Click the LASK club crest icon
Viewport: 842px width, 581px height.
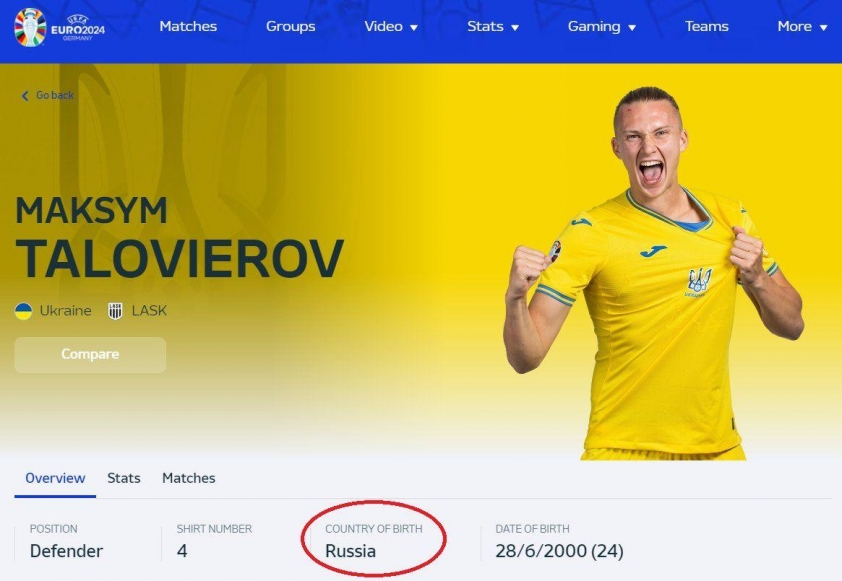[115, 311]
